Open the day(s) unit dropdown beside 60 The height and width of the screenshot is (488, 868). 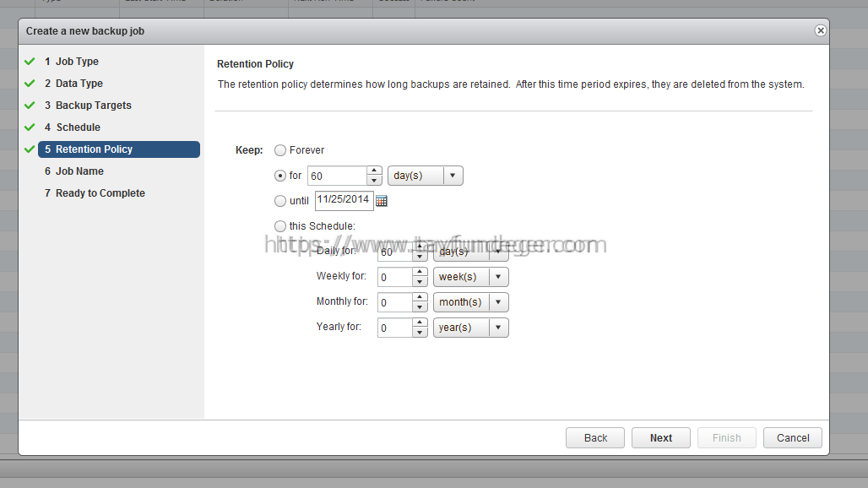[426, 176]
